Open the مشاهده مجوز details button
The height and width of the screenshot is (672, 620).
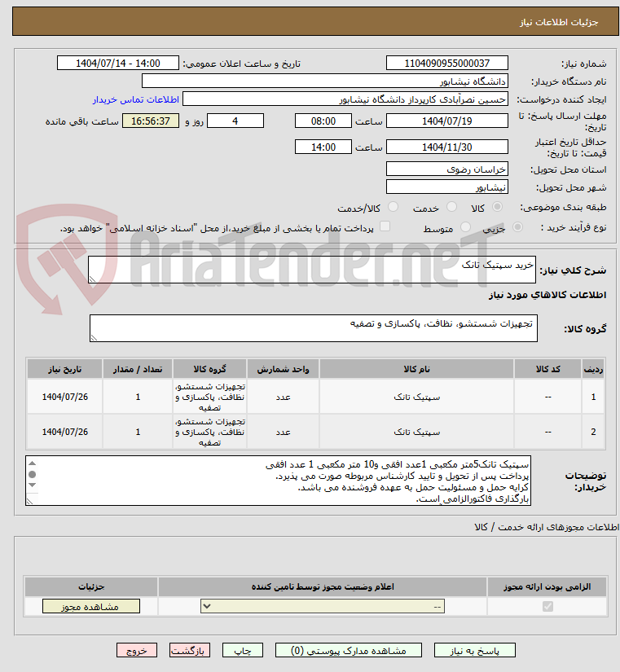coord(91,606)
